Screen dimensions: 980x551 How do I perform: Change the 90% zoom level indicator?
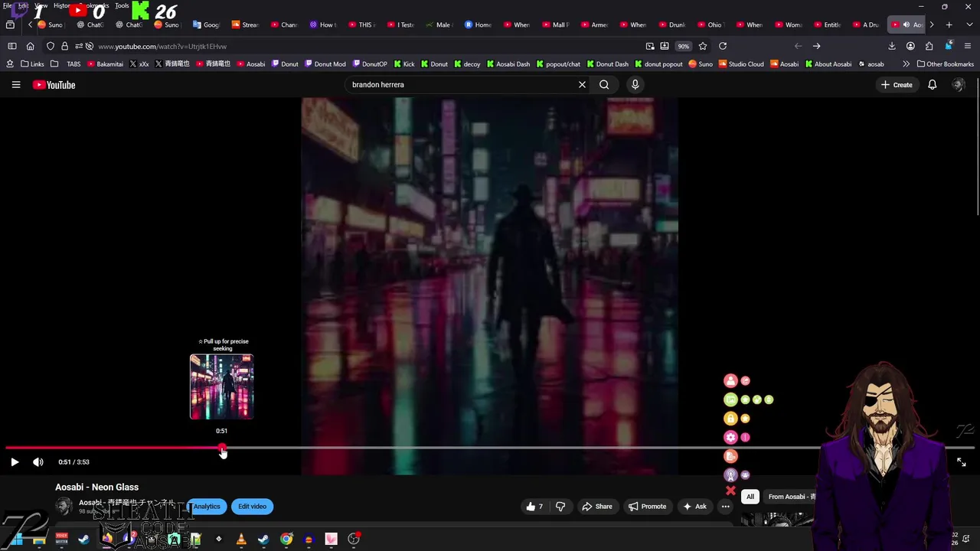[683, 46]
